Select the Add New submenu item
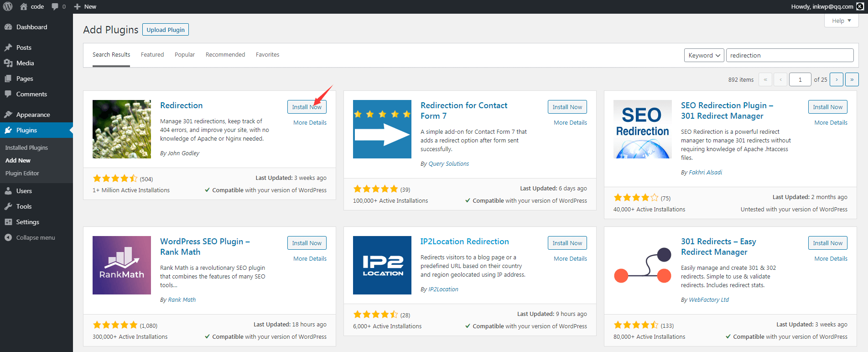868x352 pixels. click(x=18, y=160)
